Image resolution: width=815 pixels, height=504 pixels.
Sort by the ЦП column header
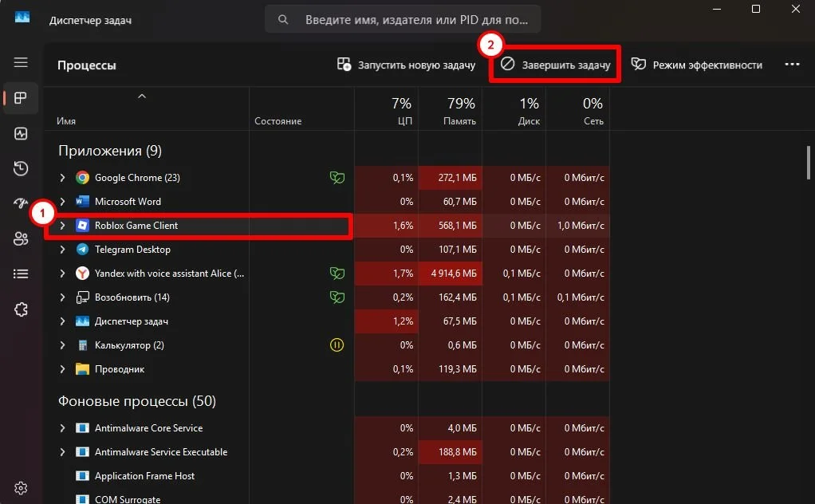[386, 109]
